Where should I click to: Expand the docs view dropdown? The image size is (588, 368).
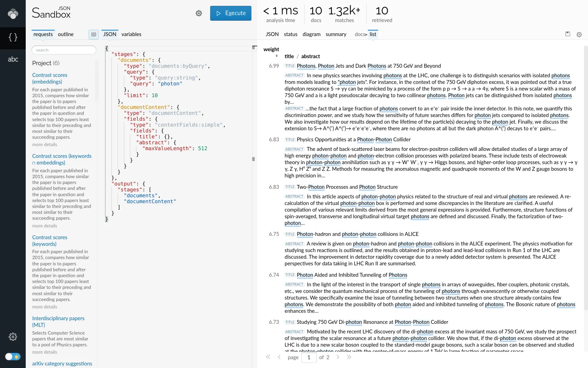pos(361,34)
